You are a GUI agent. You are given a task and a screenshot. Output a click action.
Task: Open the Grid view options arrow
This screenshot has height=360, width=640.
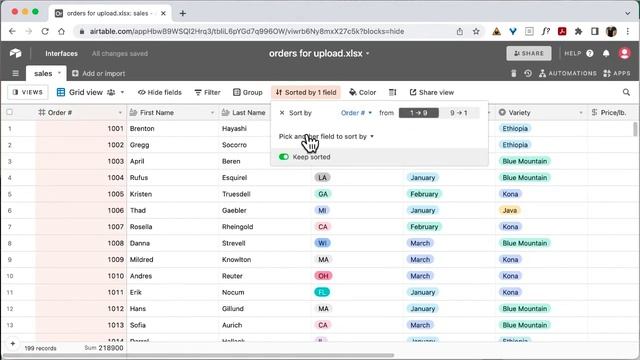click(x=122, y=92)
